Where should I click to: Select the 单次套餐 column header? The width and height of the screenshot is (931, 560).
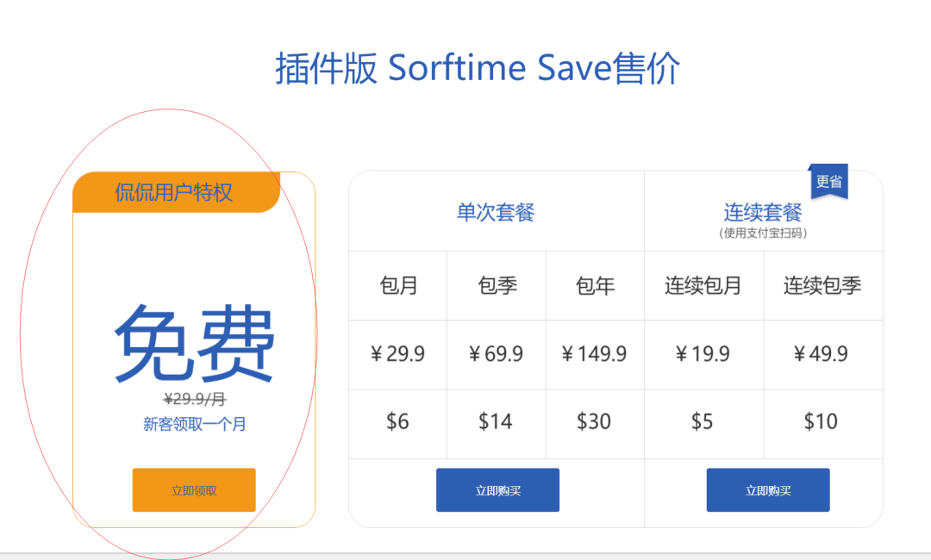click(496, 212)
